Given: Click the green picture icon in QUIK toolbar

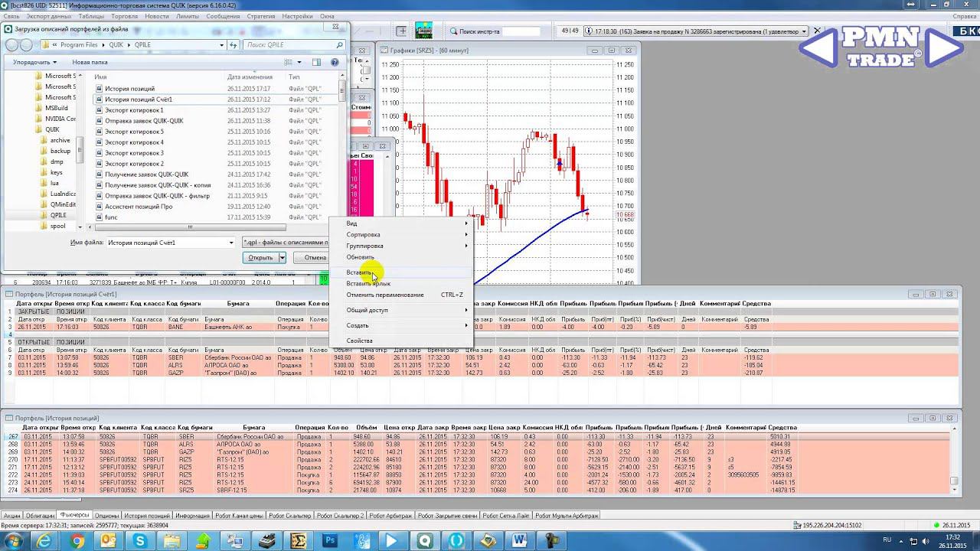Looking at the screenshot, I should (423, 31).
